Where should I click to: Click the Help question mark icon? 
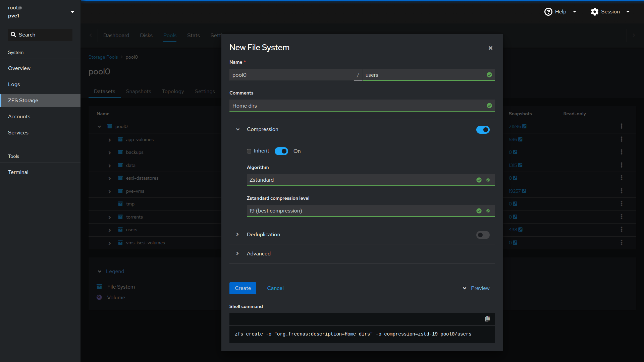(x=548, y=12)
